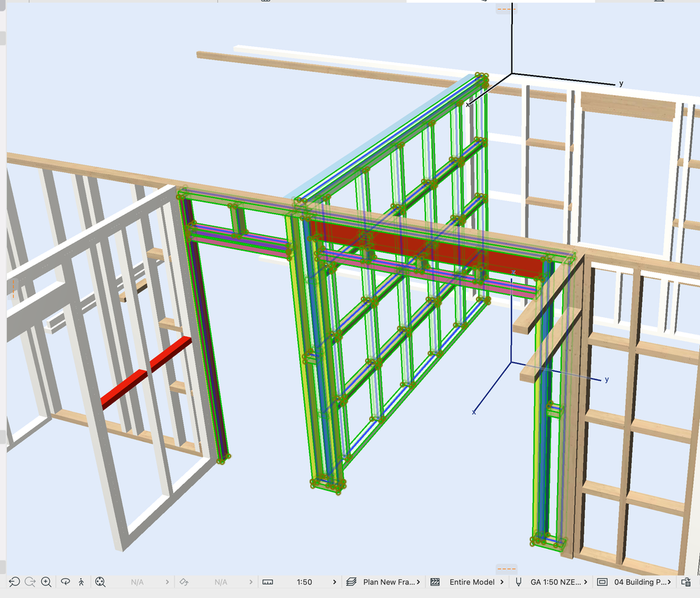
Task: Click the pen set icon
Action: pyautogui.click(x=519, y=582)
